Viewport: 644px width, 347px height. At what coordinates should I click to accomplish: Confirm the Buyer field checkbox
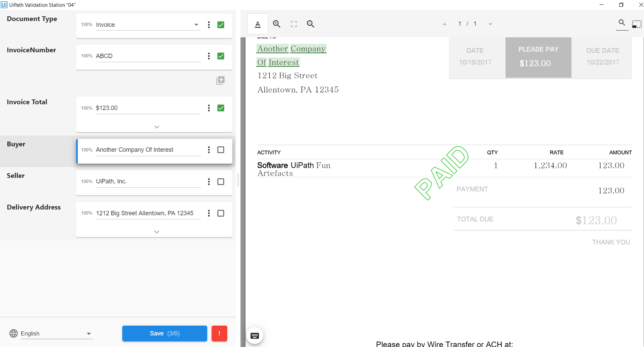point(221,150)
